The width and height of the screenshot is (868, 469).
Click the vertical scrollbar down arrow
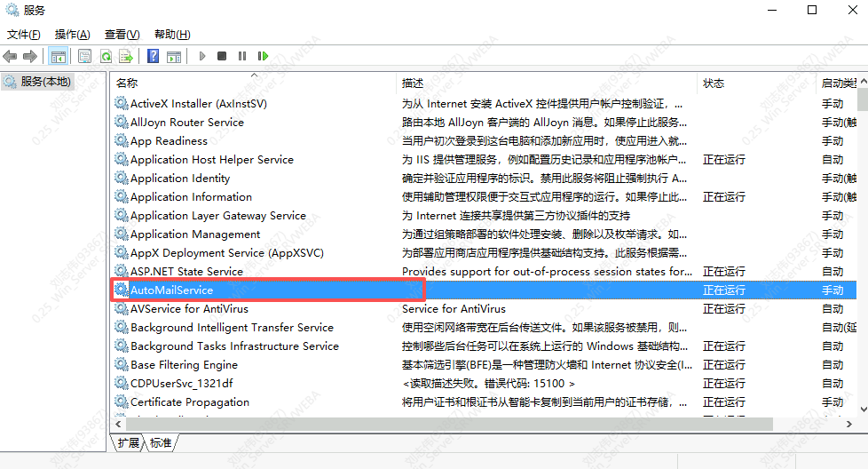(x=863, y=409)
